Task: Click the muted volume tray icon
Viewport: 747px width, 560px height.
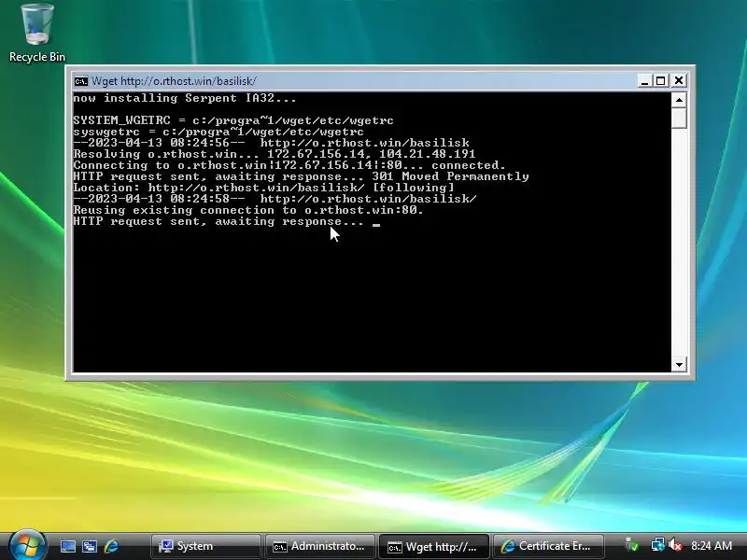Action: click(x=674, y=545)
